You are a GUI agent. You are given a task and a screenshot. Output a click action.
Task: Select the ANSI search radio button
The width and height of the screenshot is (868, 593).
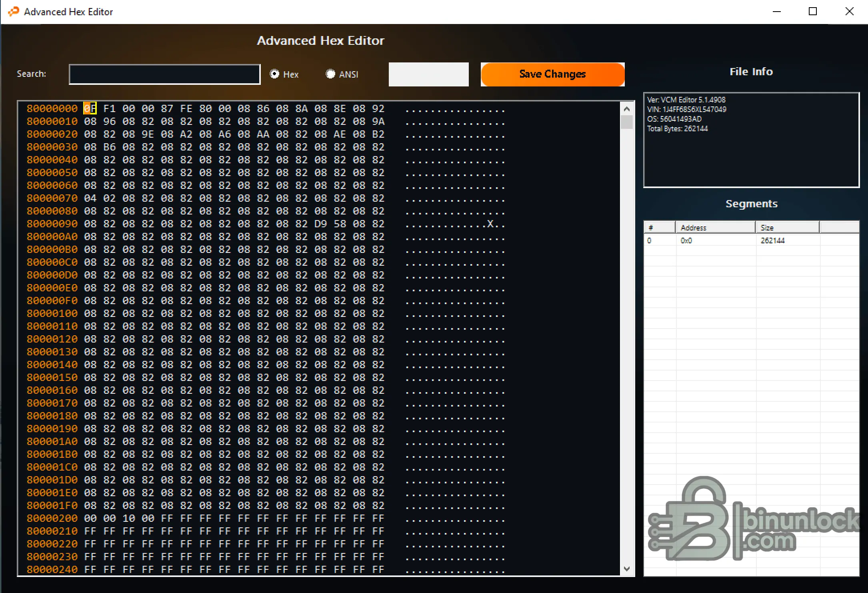[330, 74]
